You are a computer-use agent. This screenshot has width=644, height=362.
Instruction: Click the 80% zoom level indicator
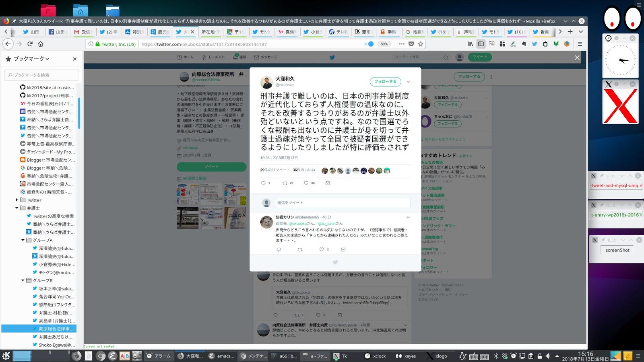pyautogui.click(x=384, y=44)
